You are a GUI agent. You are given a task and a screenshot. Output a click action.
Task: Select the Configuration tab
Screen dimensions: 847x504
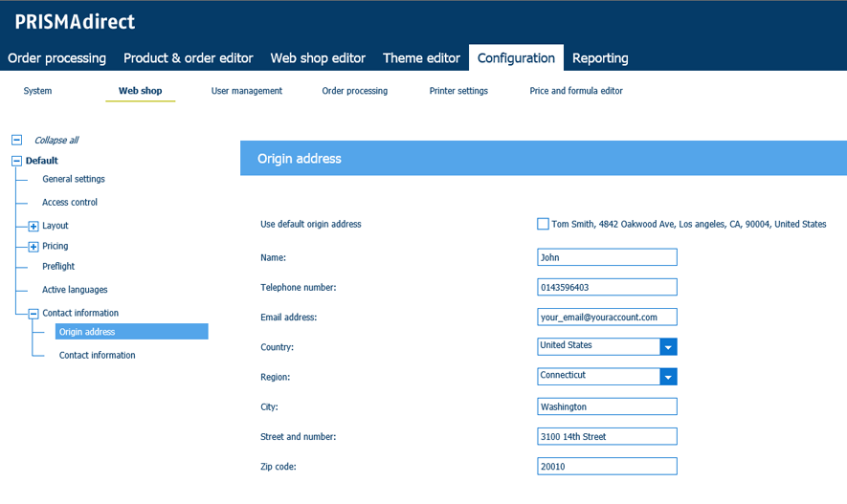click(x=516, y=57)
